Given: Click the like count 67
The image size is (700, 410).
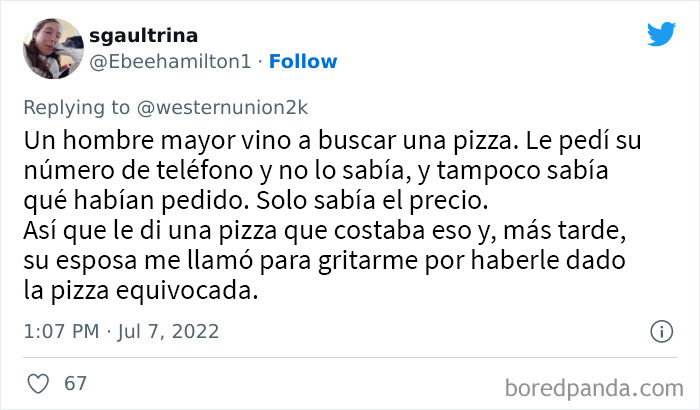Looking at the screenshot, I should pos(73,384).
